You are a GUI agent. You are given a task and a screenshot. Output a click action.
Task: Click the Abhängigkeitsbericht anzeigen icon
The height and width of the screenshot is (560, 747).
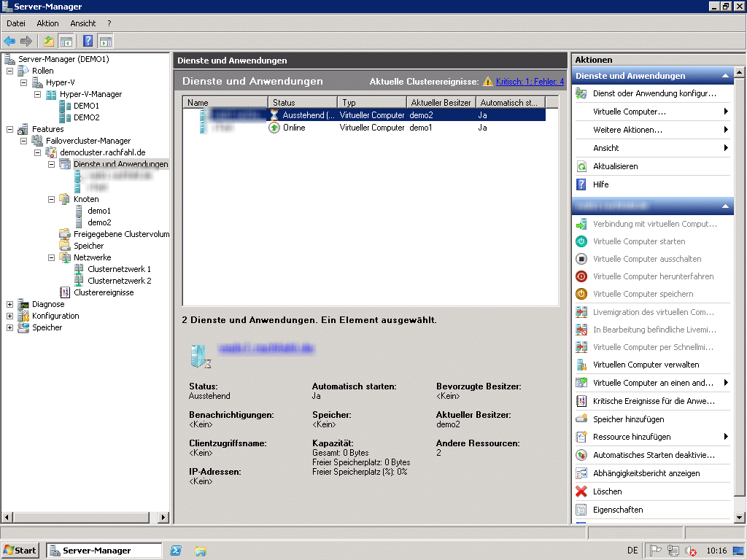coord(581,473)
